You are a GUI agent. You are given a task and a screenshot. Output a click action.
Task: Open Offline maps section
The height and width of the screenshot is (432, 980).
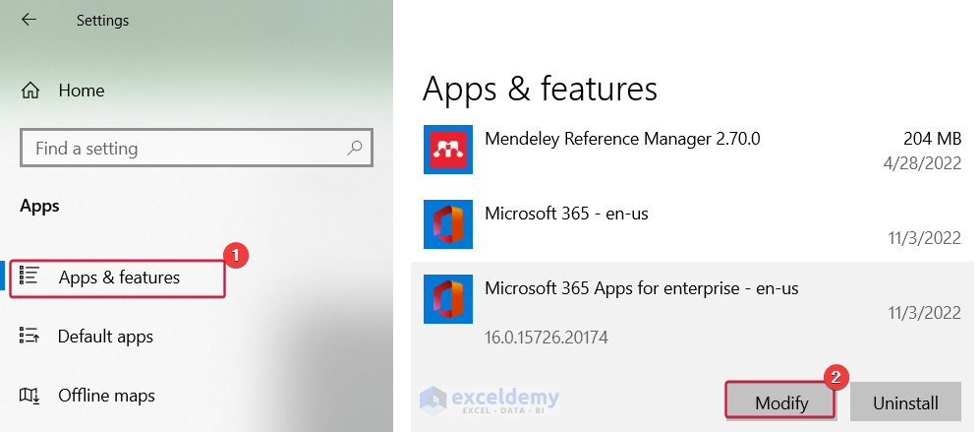(x=107, y=396)
